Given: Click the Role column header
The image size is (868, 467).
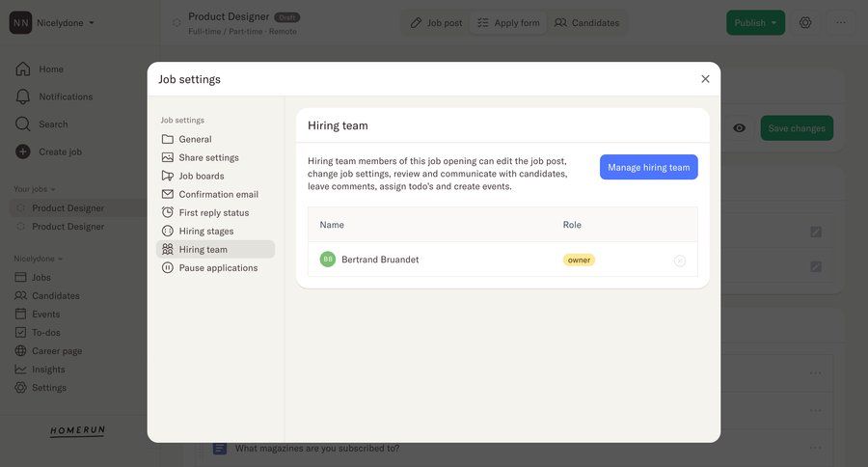Looking at the screenshot, I should coord(572,225).
